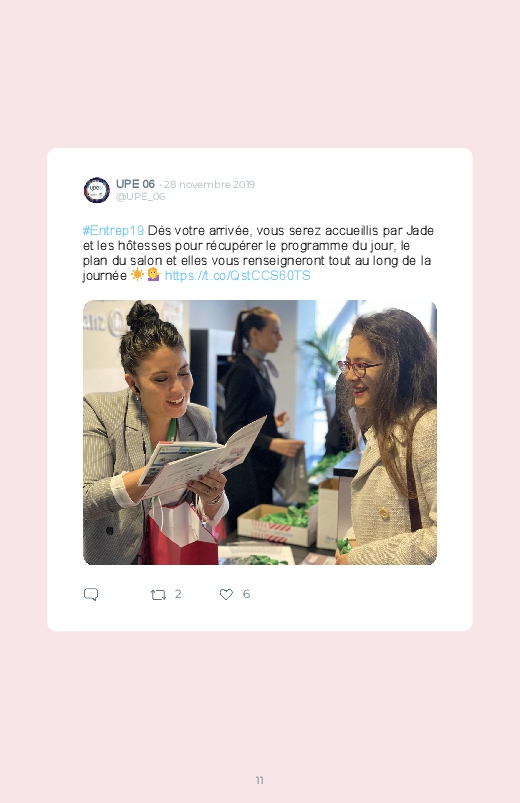This screenshot has width=520, height=803.
Task: Click the page number 11
Action: [x=260, y=780]
